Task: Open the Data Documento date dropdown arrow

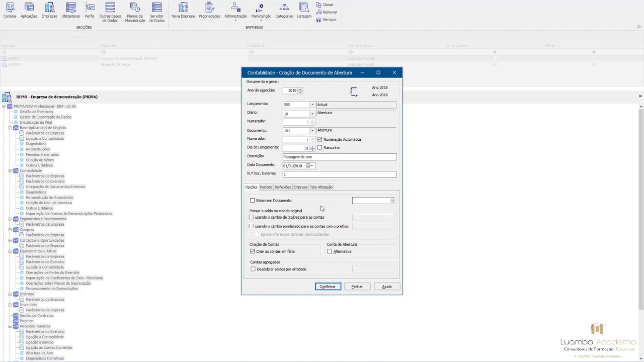Action: (312, 166)
